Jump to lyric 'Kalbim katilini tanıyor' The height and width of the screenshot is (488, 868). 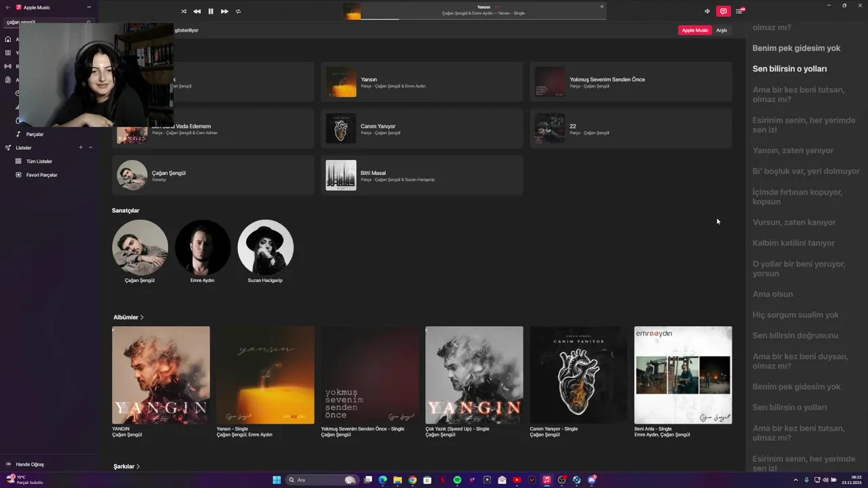793,243
